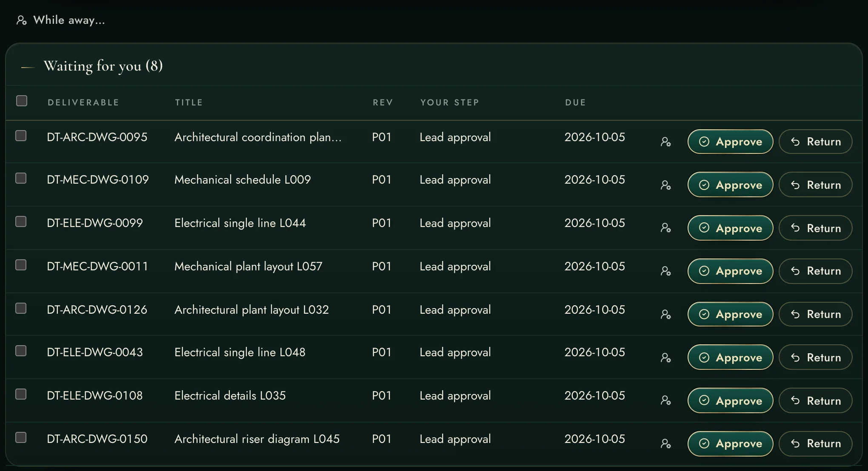Return DT-MEC-DWG-0011 deliverable

pos(815,271)
